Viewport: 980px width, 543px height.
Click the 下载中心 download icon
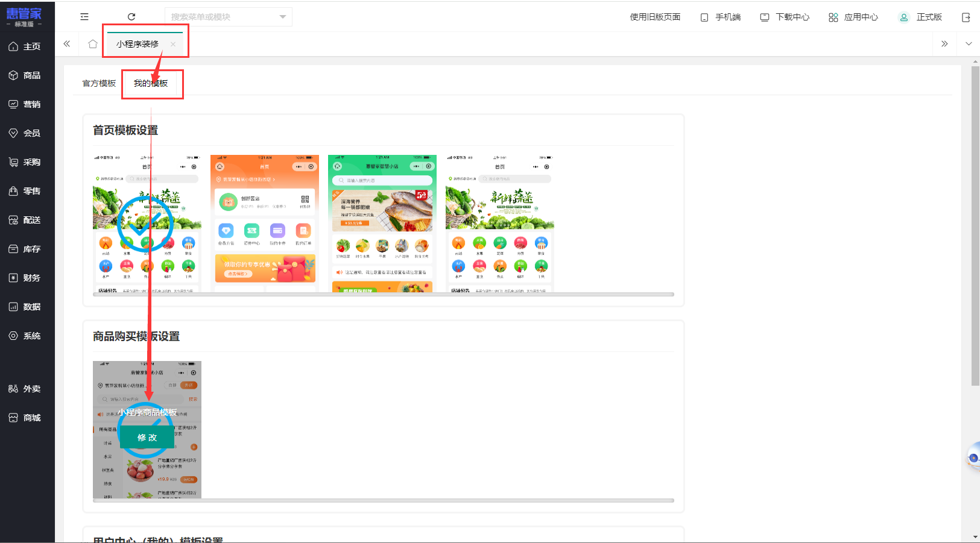click(765, 17)
